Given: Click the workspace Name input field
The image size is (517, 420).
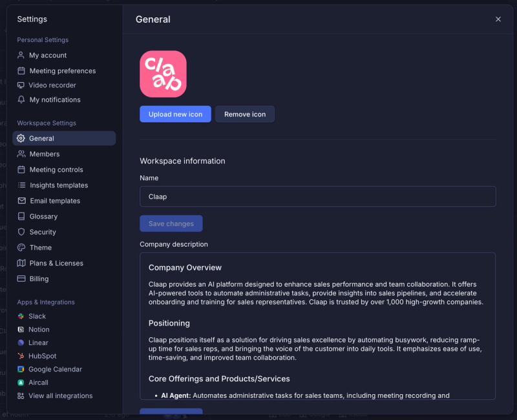Looking at the screenshot, I should 318,196.
